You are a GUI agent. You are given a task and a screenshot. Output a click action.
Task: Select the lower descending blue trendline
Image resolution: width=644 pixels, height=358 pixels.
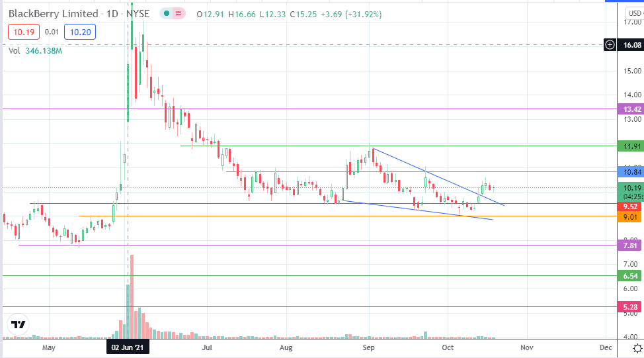[417, 210]
